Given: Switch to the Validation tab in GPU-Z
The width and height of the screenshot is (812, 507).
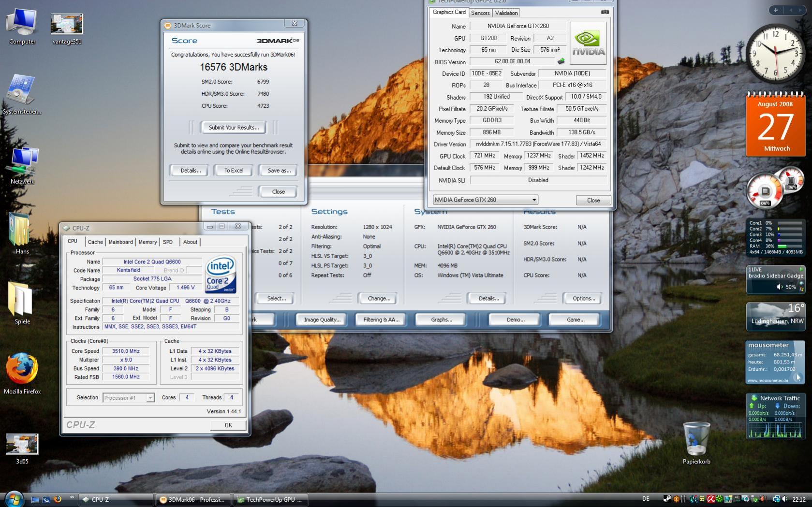Looking at the screenshot, I should pyautogui.click(x=506, y=13).
